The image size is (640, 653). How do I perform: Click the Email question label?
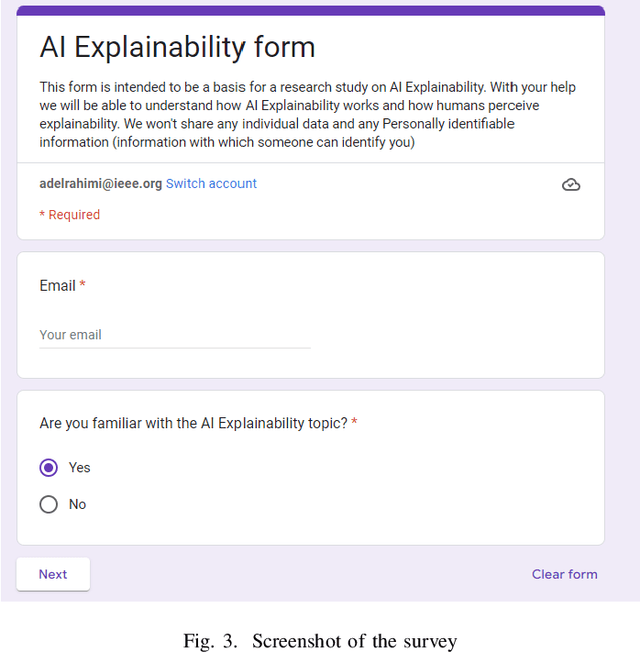[x=57, y=286]
